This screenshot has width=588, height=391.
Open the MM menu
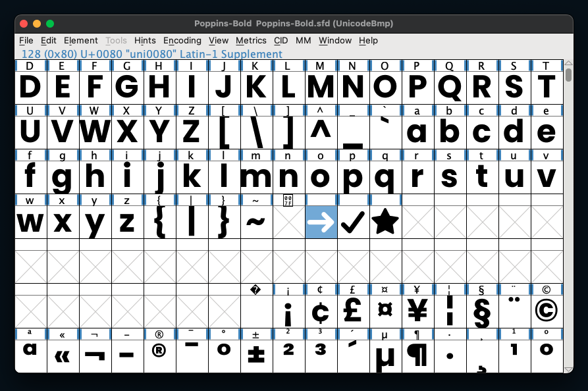click(x=304, y=41)
